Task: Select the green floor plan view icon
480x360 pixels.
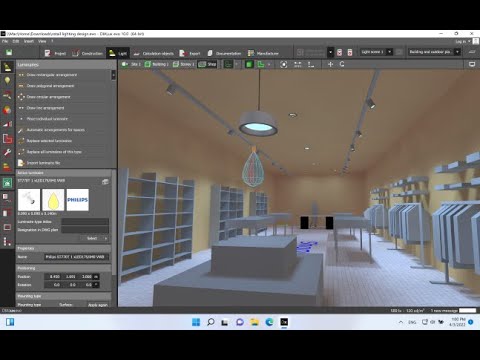Action: [260, 64]
